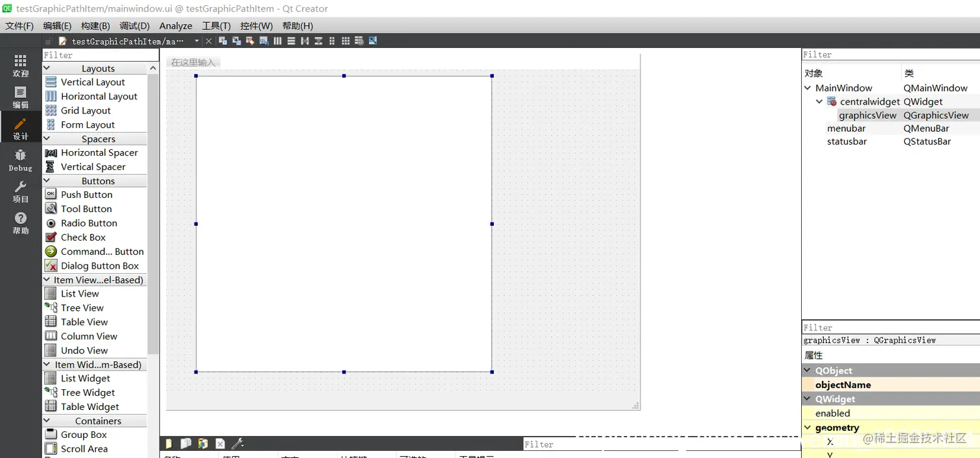Click the widget box Filter field
This screenshot has height=458, width=980.
point(100,55)
